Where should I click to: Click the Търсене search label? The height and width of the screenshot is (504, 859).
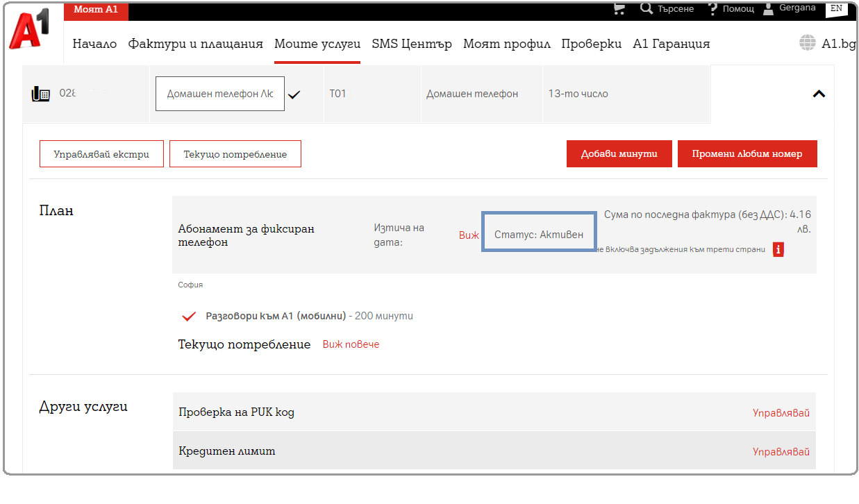pyautogui.click(x=676, y=9)
